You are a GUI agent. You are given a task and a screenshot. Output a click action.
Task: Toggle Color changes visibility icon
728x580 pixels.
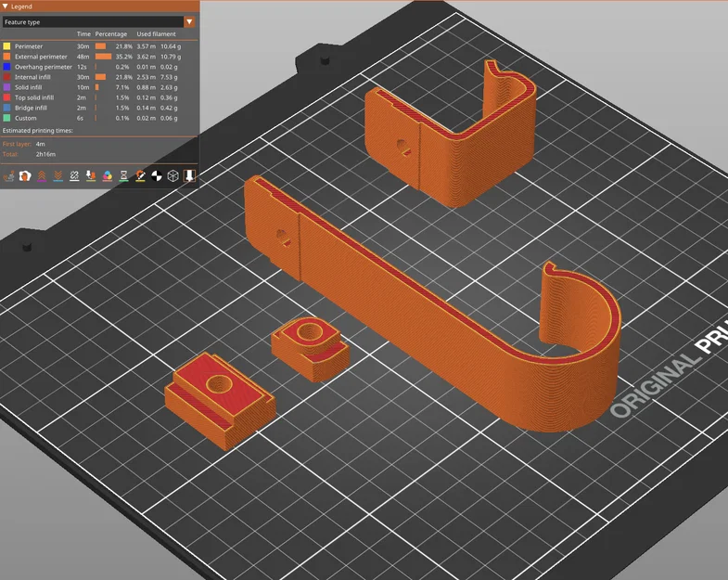pos(108,176)
